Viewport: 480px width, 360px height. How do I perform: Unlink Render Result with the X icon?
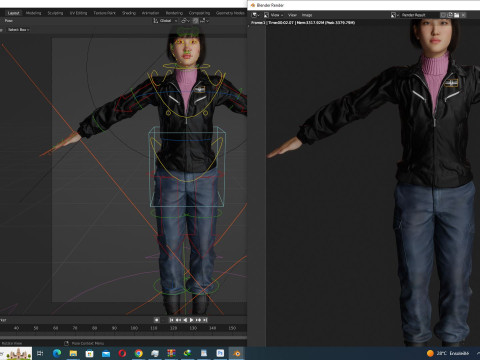(464, 15)
